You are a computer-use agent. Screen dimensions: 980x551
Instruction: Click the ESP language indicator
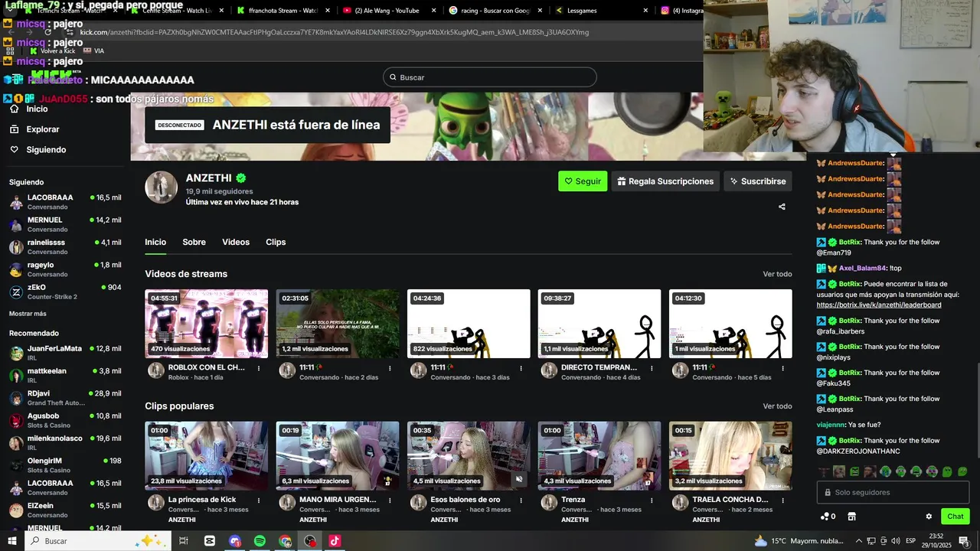910,541
